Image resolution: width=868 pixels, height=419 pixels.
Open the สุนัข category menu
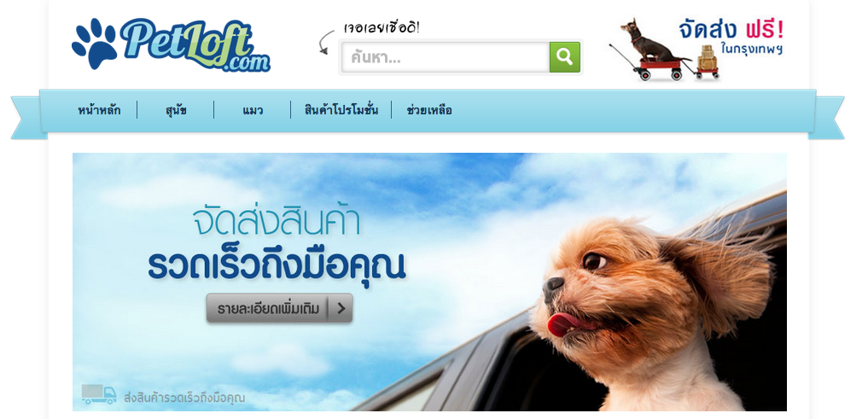click(176, 110)
